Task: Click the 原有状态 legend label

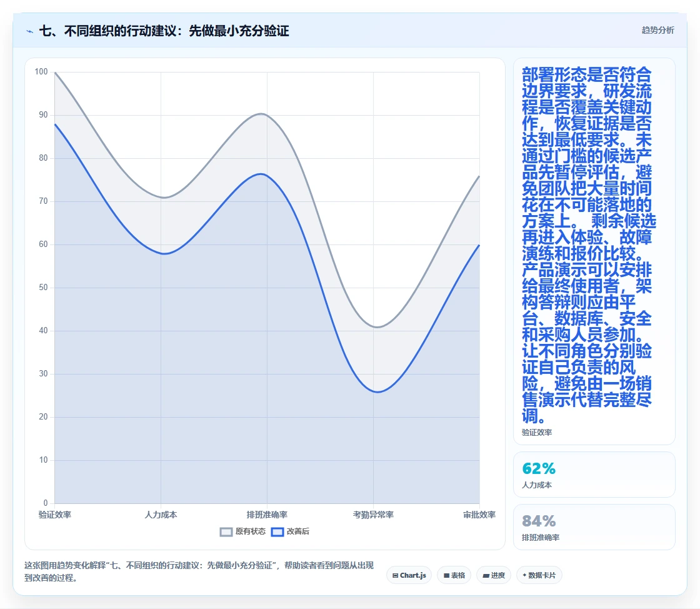Action: [251, 531]
